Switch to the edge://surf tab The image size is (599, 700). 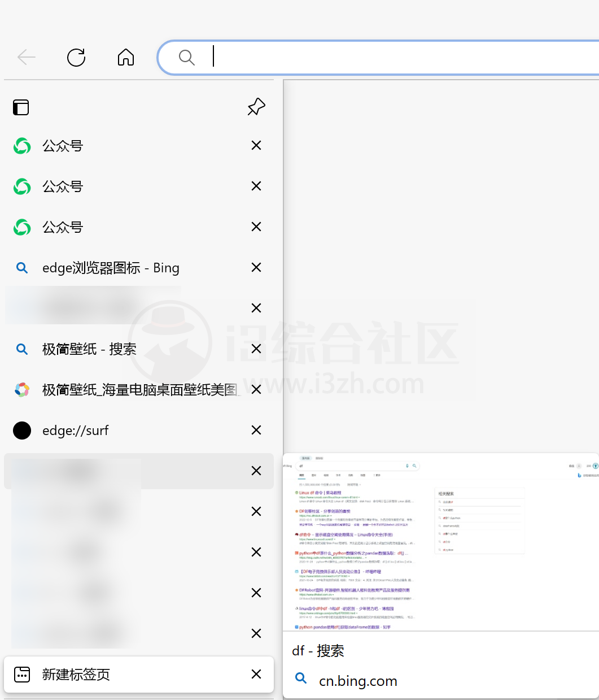(x=139, y=431)
